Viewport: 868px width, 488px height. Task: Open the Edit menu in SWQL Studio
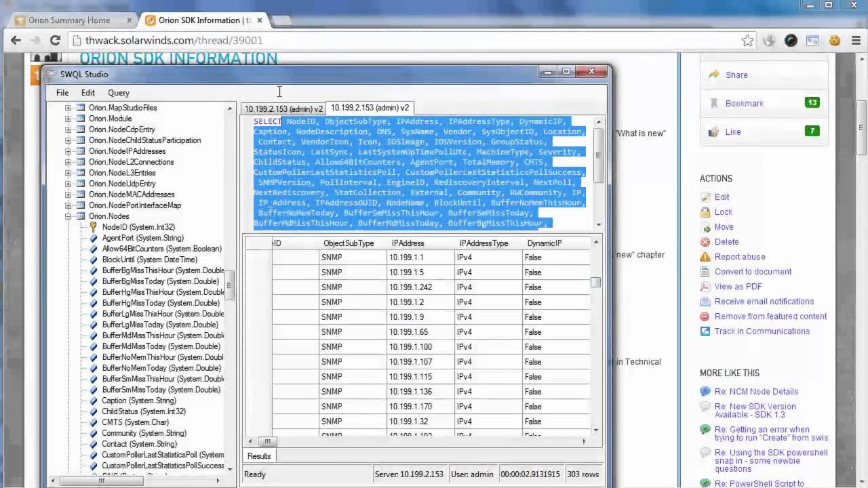(88, 93)
